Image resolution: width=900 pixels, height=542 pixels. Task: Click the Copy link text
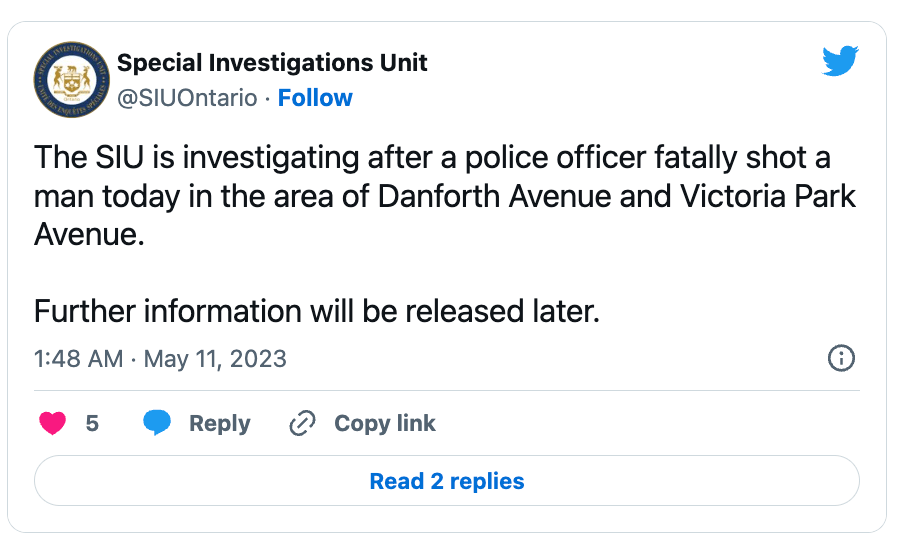(x=385, y=423)
